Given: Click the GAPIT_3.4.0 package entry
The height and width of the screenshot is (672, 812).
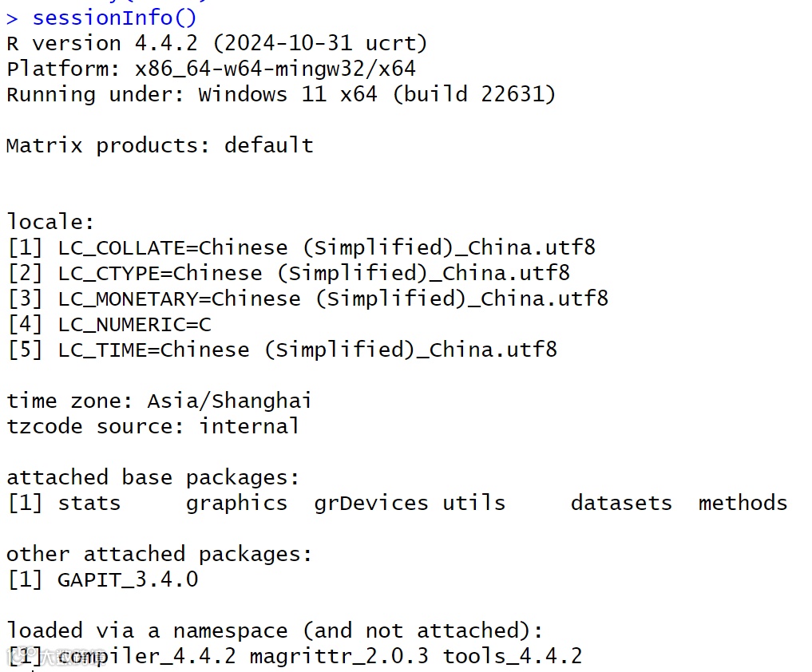Looking at the screenshot, I should point(128,579).
